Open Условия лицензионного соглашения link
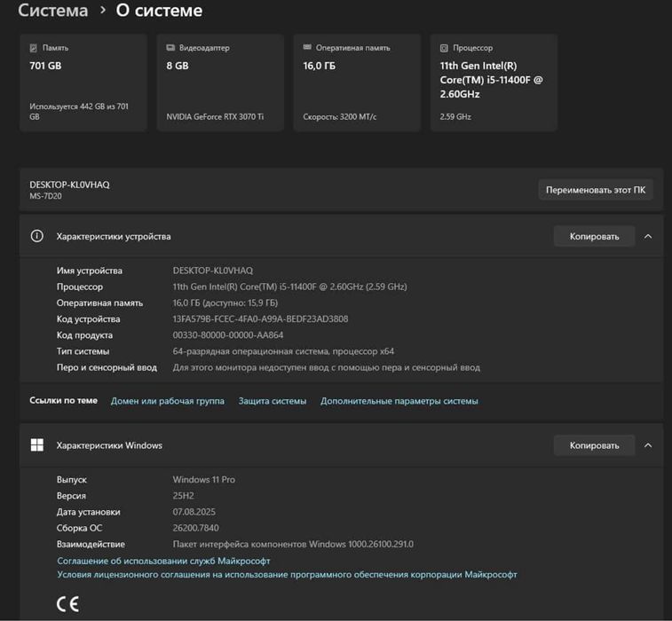 pos(287,575)
